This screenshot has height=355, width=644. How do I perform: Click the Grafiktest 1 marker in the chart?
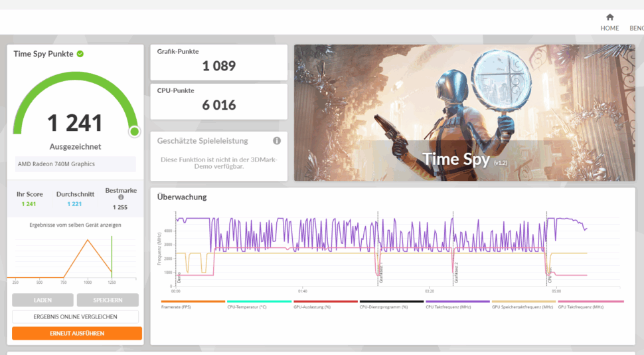click(381, 273)
